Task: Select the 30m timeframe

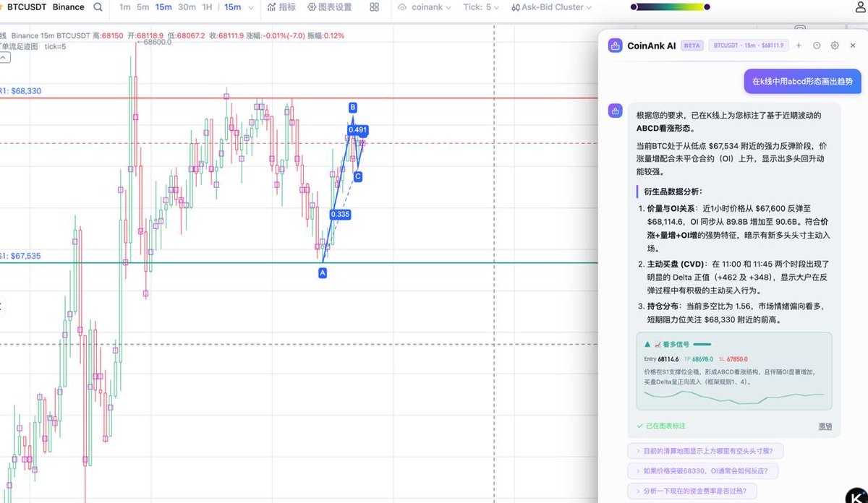Action: coord(187,7)
